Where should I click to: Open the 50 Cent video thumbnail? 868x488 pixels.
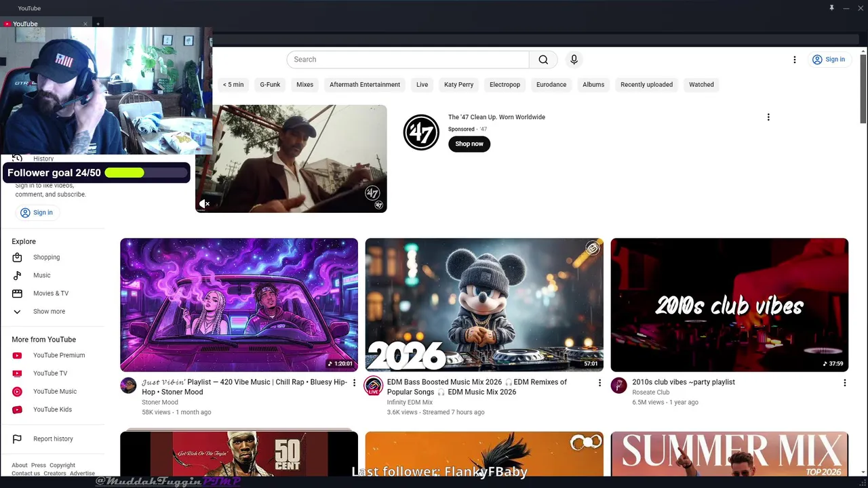coord(239,453)
